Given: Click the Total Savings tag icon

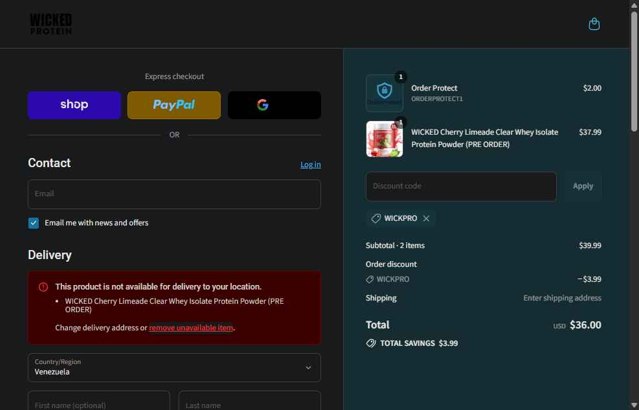Looking at the screenshot, I should pos(371,343).
